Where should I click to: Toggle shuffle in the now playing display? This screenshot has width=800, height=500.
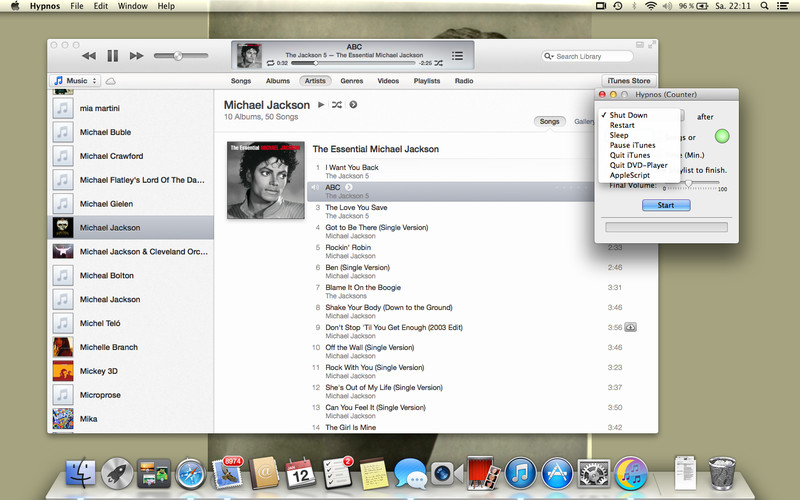pyautogui.click(x=438, y=63)
